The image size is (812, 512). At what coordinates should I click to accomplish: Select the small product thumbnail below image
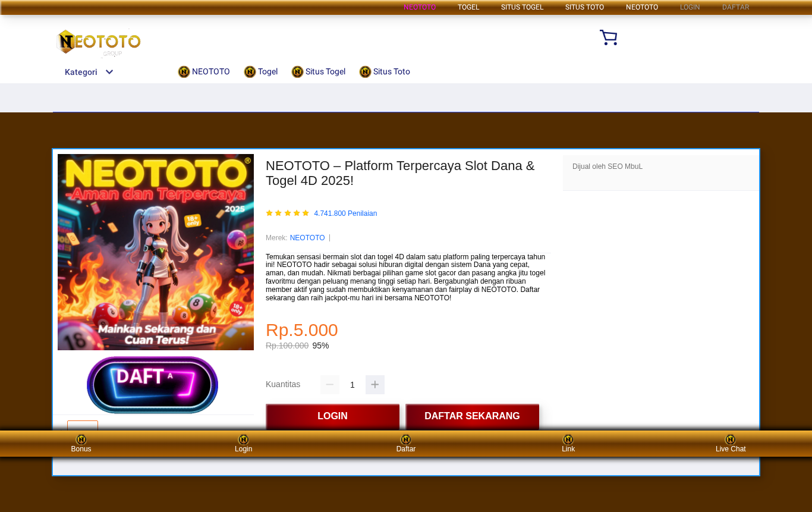click(x=83, y=425)
